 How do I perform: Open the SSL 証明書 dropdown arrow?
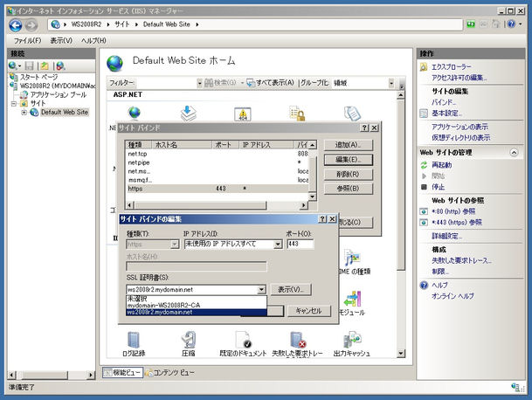261,290
